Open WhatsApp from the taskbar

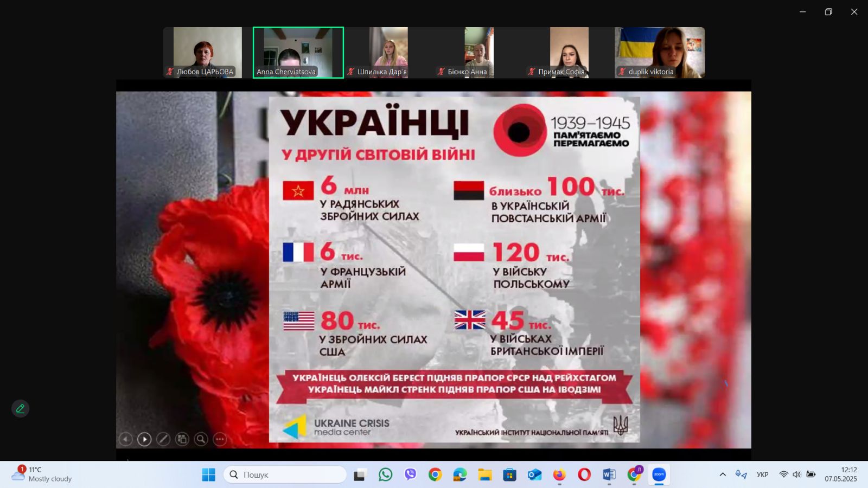coord(385,475)
